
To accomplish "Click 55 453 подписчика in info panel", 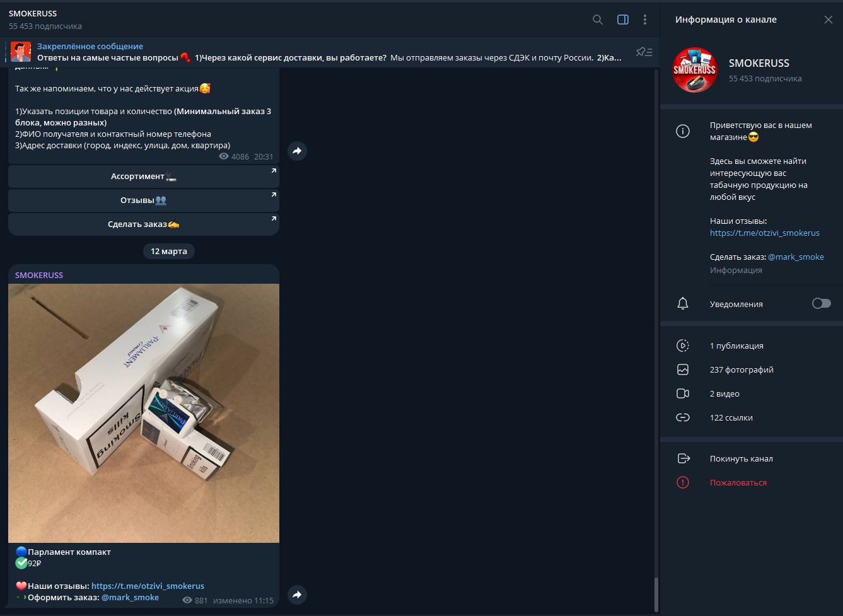I will [765, 78].
